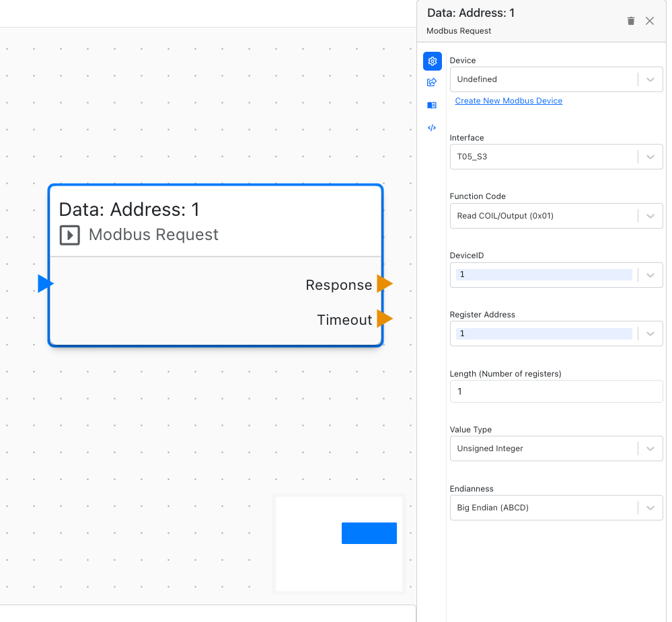Click the Create New Modbus Device link
This screenshot has width=672, height=622.
pyautogui.click(x=509, y=101)
